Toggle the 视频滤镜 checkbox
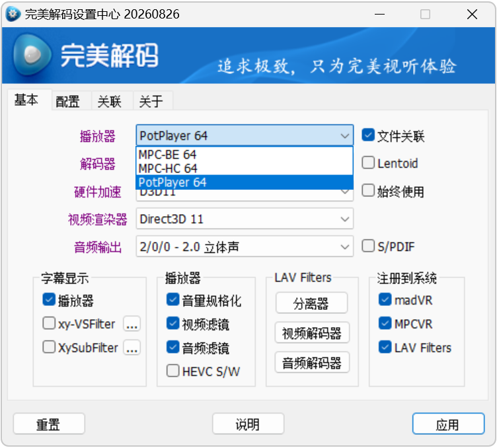This screenshot has width=497, height=448. point(172,323)
